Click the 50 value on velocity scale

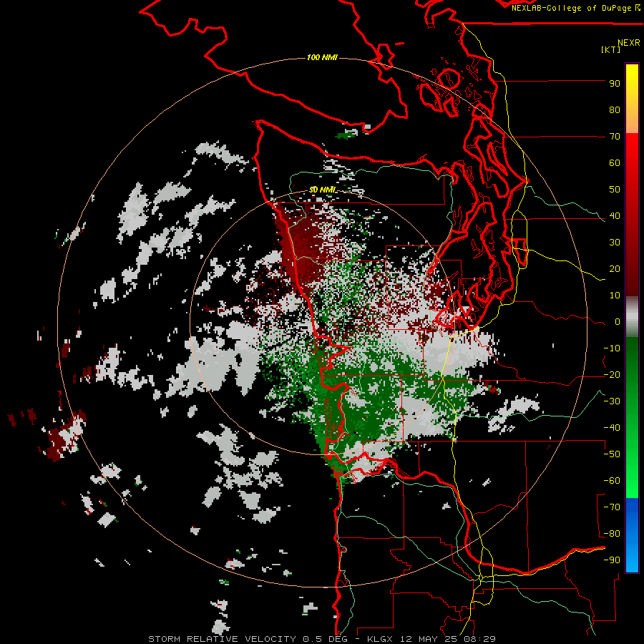[615, 190]
